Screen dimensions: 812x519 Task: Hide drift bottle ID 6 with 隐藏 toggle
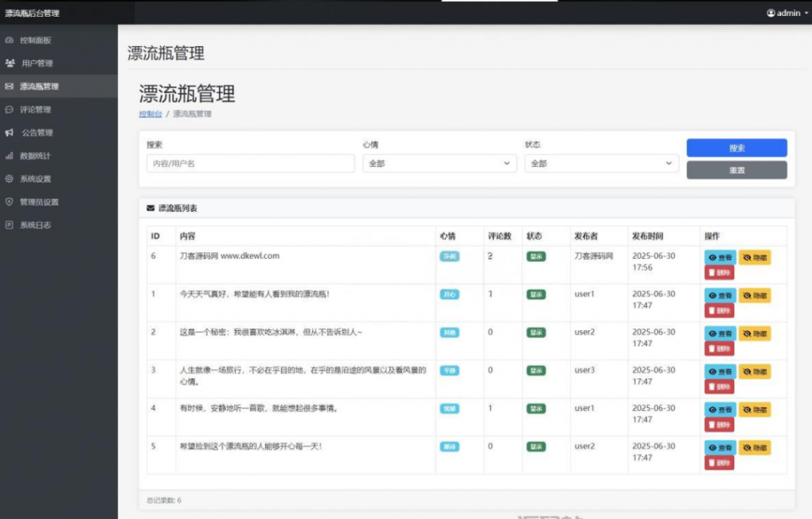click(x=754, y=257)
